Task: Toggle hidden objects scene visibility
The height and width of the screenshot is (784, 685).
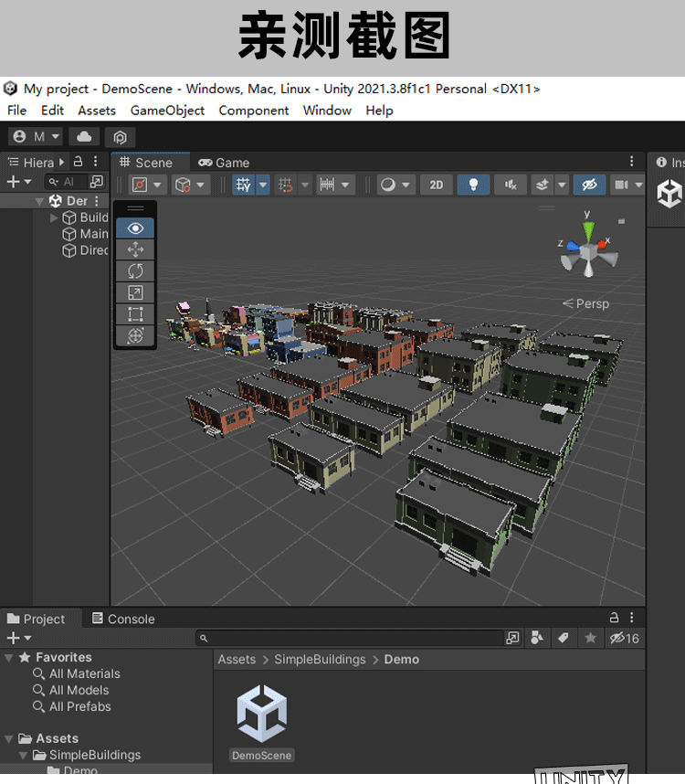Action: coord(589,185)
